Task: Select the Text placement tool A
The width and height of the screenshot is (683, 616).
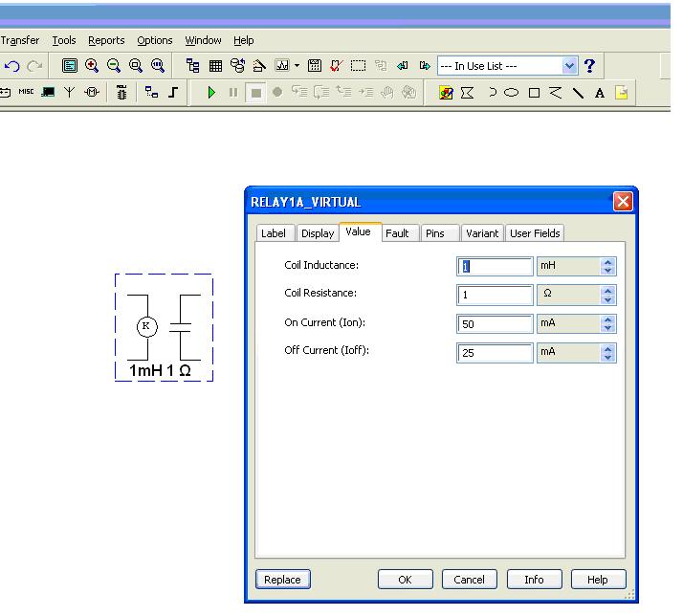Action: point(600,93)
